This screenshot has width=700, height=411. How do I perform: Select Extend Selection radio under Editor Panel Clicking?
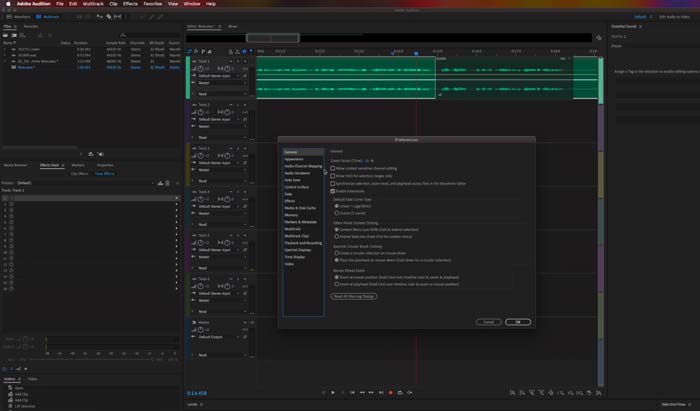tap(337, 237)
